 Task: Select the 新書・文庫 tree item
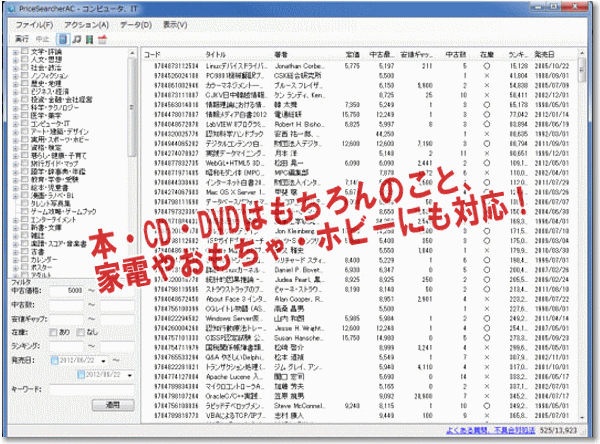click(46, 228)
